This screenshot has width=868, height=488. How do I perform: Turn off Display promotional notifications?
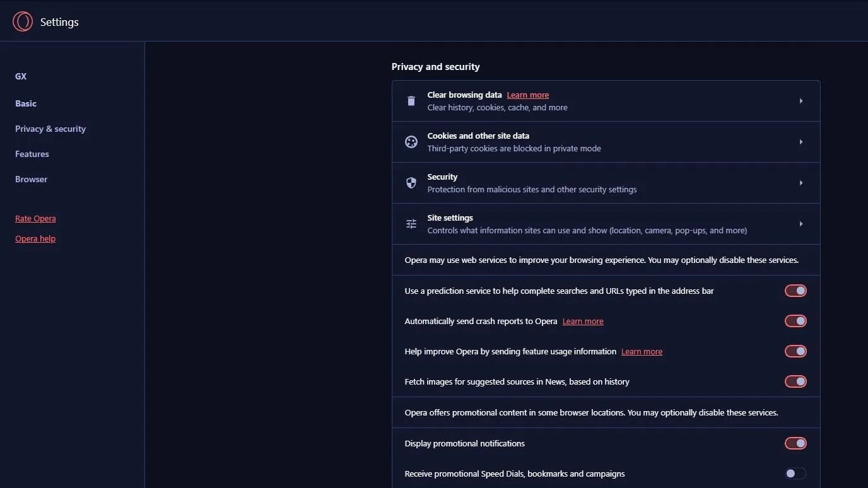[795, 443]
